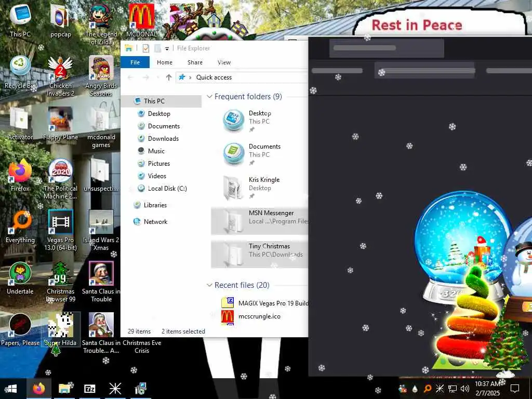Collapse the Frequent folders section chevron
This screenshot has width=532, height=399.
click(x=209, y=97)
